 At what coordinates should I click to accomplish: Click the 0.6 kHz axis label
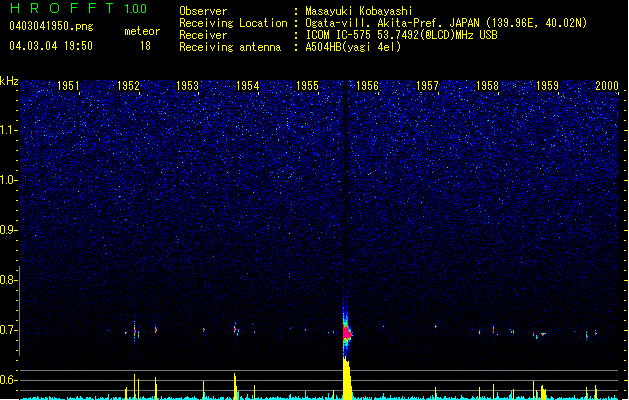(8, 380)
